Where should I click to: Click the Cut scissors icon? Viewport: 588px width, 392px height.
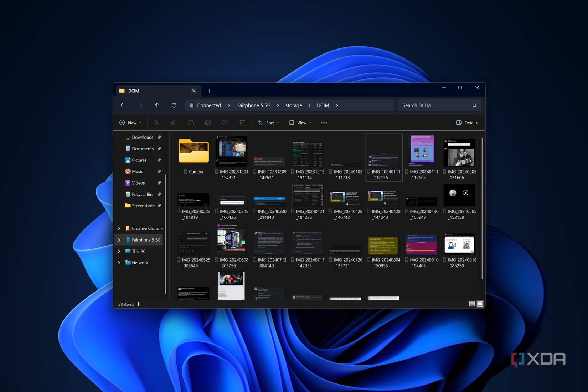(x=156, y=123)
